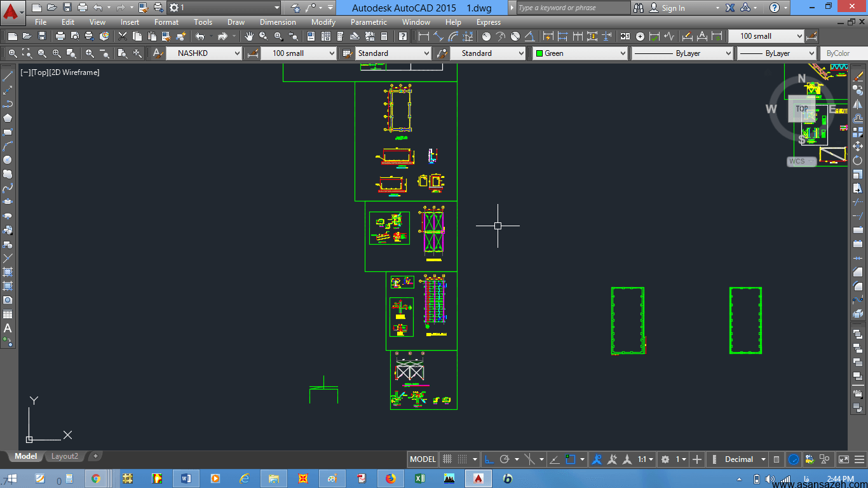The width and height of the screenshot is (868, 488).
Task: Click the TOP face of ViewCube
Action: pyautogui.click(x=803, y=109)
